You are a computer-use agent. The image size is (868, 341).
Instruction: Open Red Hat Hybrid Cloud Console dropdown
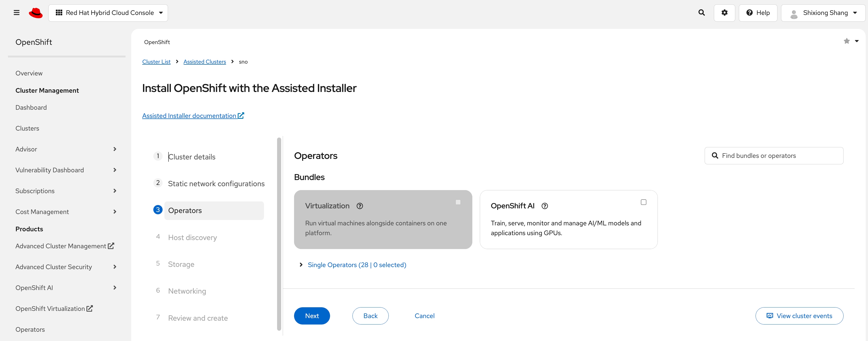(x=108, y=13)
